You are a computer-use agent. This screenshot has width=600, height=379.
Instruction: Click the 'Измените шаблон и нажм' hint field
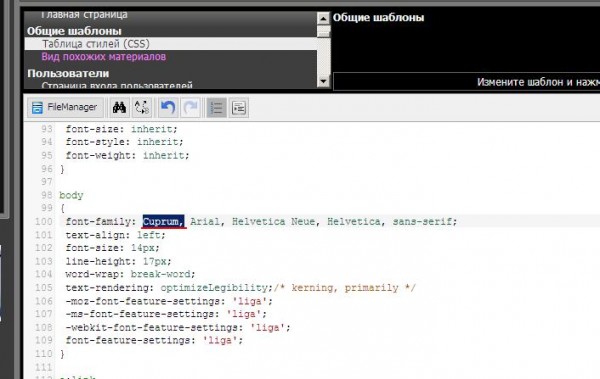point(466,82)
